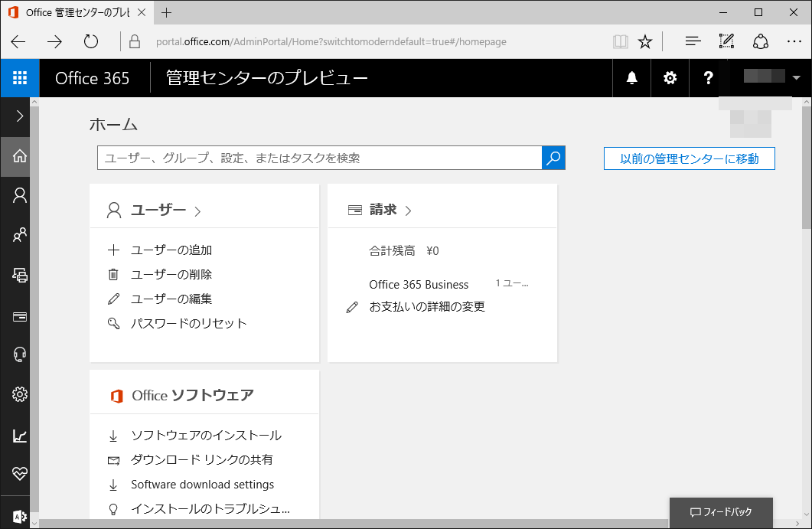Click the browser back arrow

[x=18, y=41]
